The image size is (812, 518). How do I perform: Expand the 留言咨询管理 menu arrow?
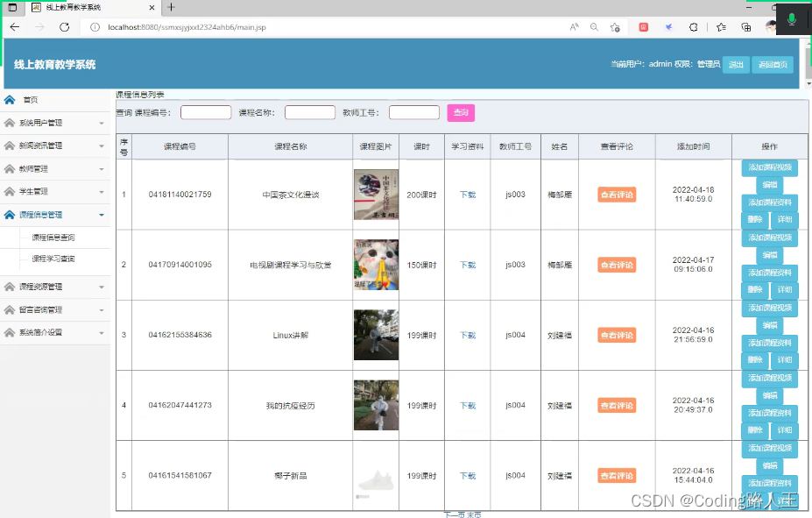point(102,309)
